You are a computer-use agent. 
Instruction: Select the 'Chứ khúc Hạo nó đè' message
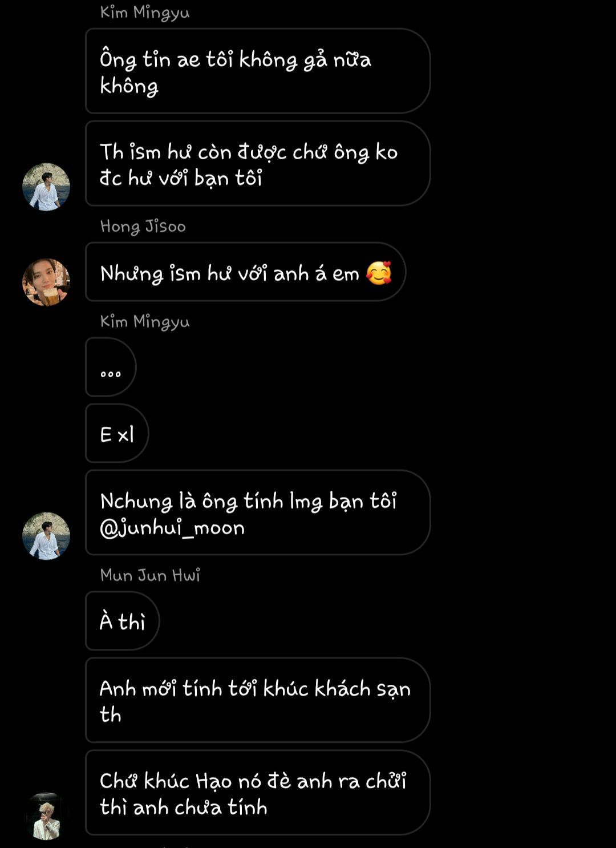pyautogui.click(x=258, y=793)
